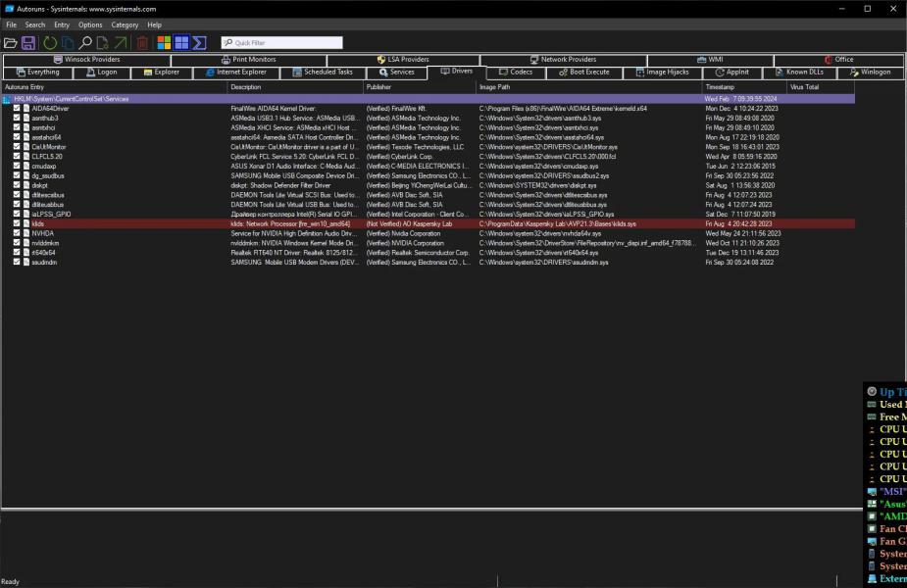Click the green Jump to Entry arrow icon
This screenshot has width=907, height=588.
tap(121, 43)
